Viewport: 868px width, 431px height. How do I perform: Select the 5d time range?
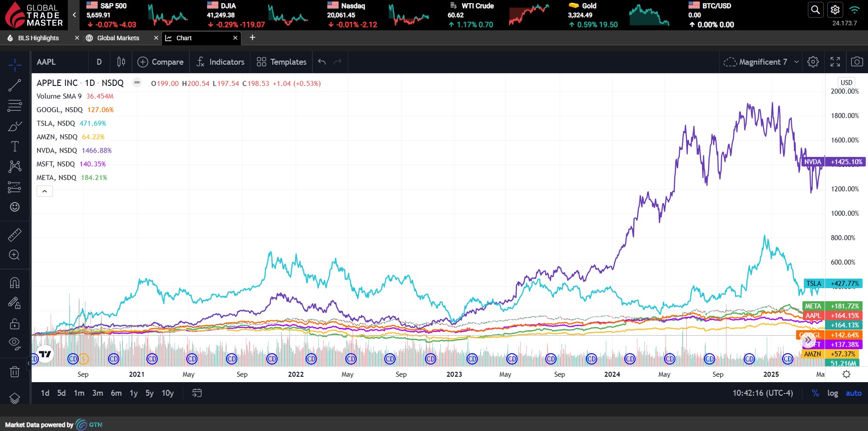pos(61,393)
